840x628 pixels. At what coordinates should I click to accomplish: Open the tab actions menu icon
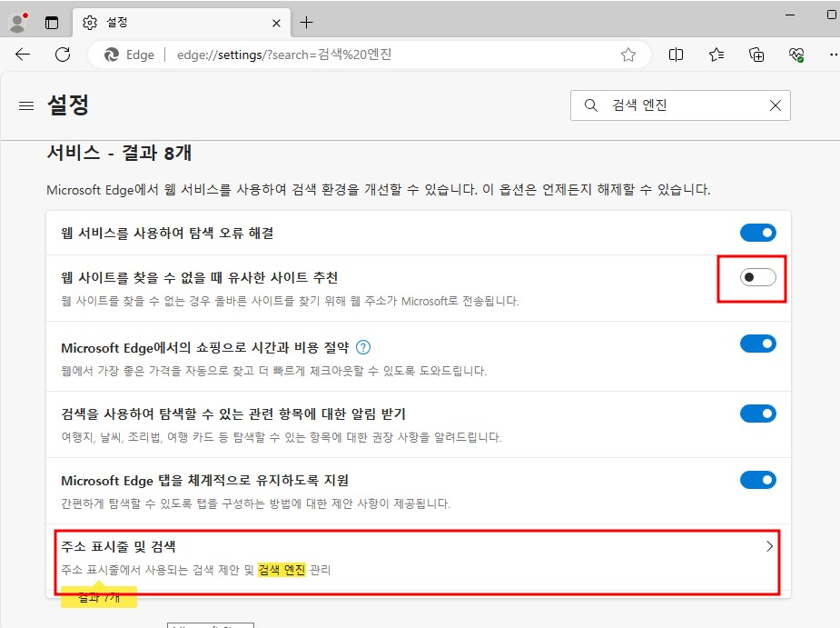[52, 23]
